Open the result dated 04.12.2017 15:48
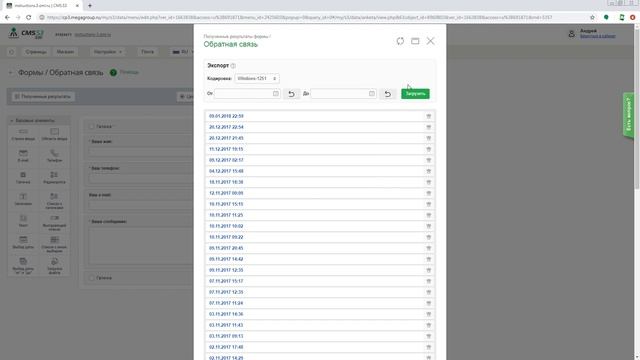This screenshot has width=640, height=360. coord(226,171)
